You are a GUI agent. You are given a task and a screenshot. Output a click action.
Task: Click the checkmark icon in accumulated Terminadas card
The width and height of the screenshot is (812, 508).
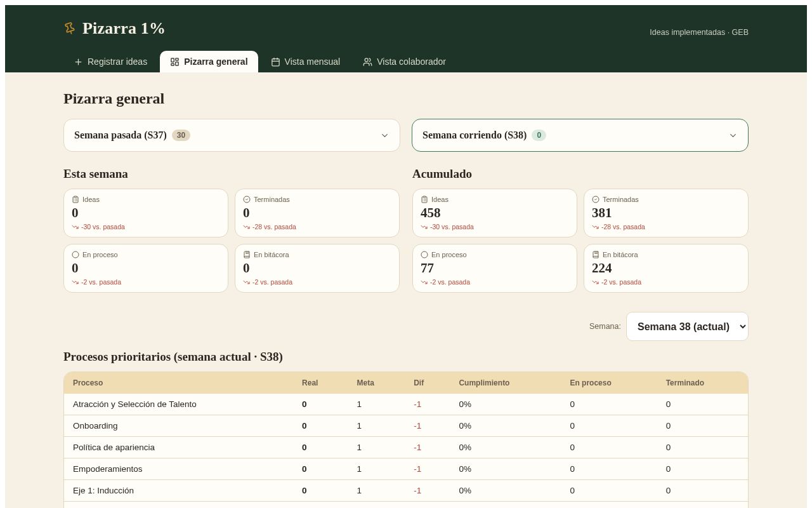[x=596, y=199]
